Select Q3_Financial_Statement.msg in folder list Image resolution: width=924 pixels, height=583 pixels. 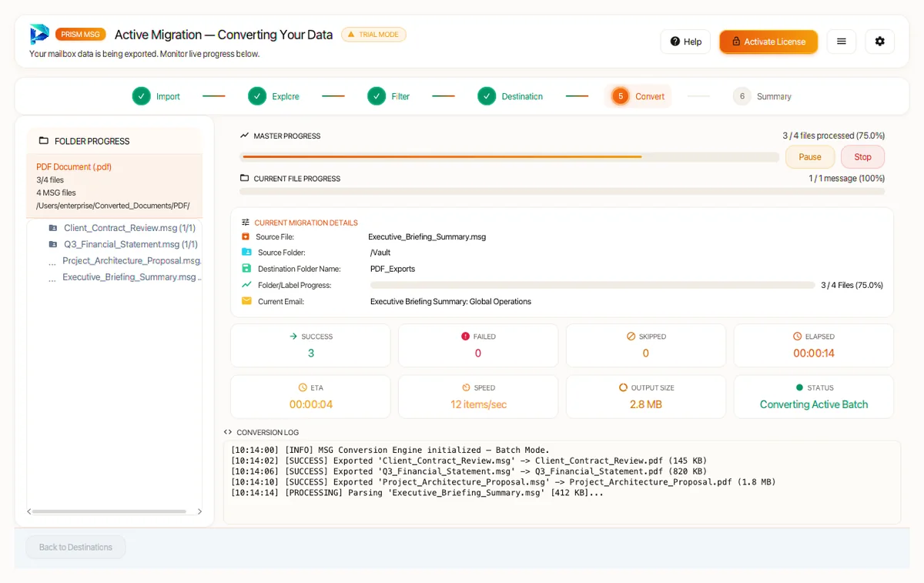(131, 244)
